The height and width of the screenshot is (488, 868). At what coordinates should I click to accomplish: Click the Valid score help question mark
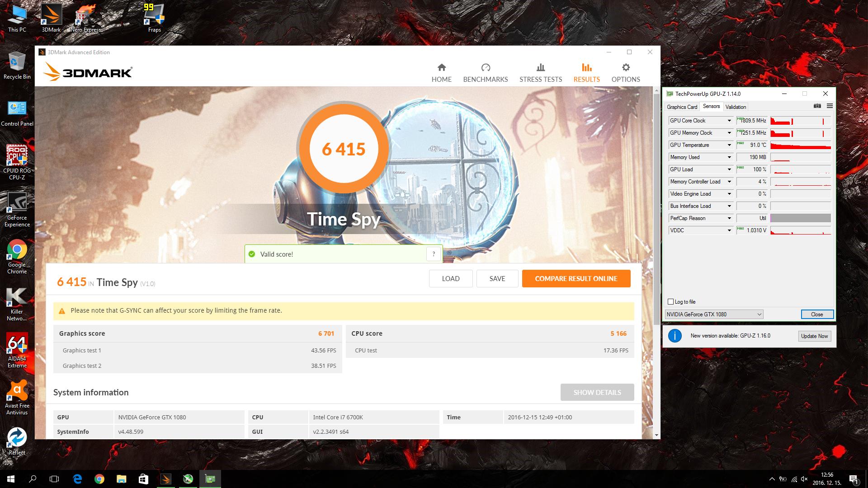(434, 254)
